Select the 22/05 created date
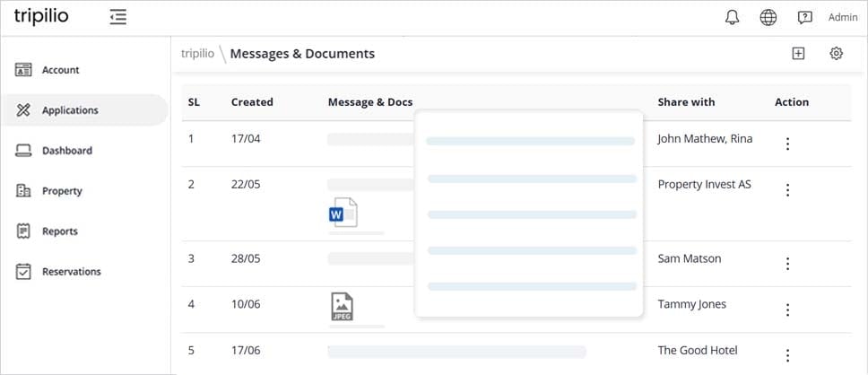Viewport: 868px width, 375px height. click(x=246, y=185)
